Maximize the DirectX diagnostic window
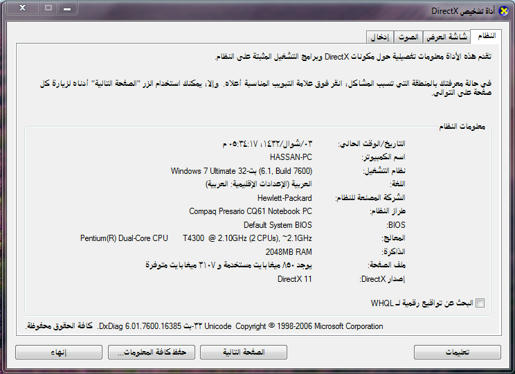The image size is (515, 374). 48,8
